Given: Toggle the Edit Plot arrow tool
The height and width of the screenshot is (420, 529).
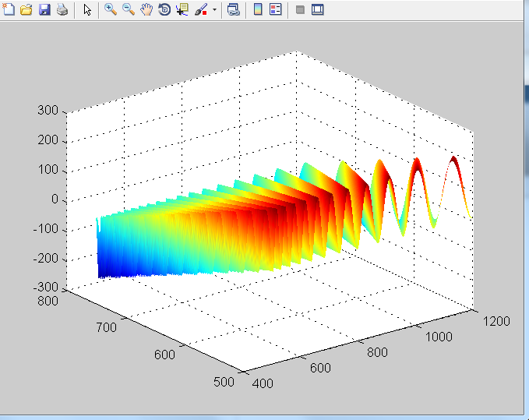Looking at the screenshot, I should coord(87,10).
